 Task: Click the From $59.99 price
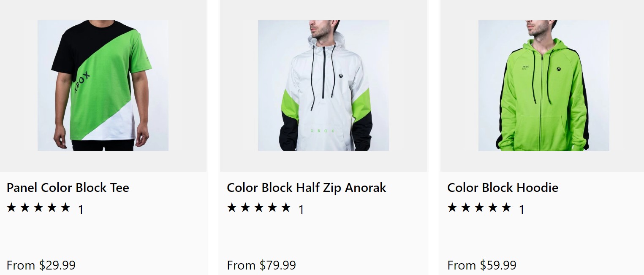pyautogui.click(x=482, y=265)
